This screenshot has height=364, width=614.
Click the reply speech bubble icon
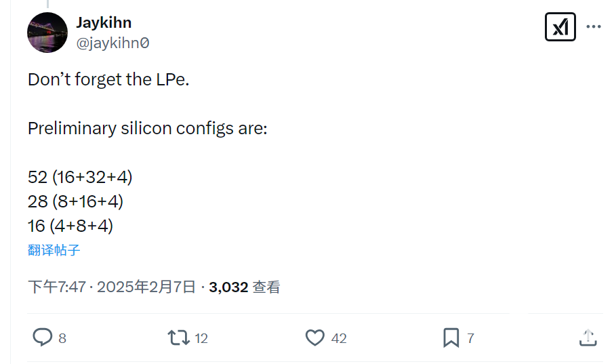(x=42, y=338)
